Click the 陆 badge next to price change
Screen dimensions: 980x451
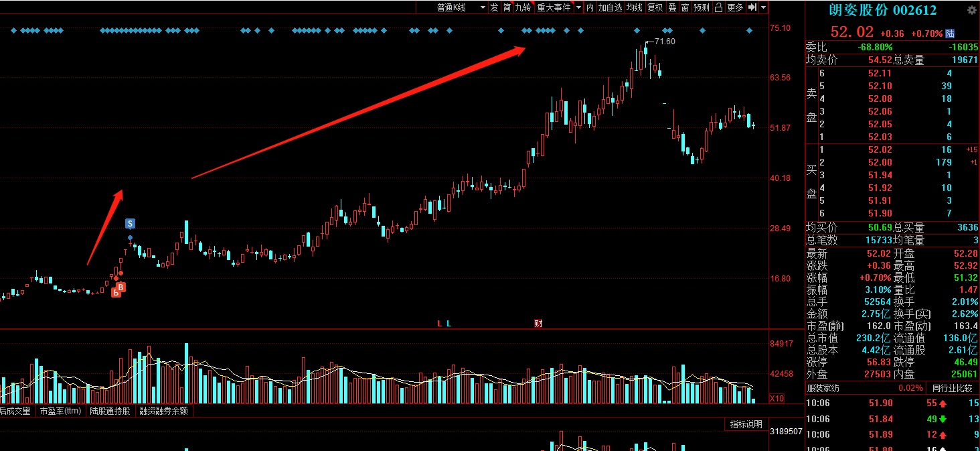point(951,34)
